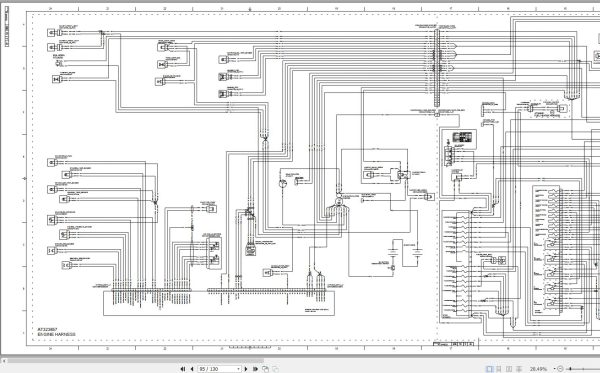The width and height of the screenshot is (600, 373).
Task: Go to the previous page
Action: pos(192,369)
